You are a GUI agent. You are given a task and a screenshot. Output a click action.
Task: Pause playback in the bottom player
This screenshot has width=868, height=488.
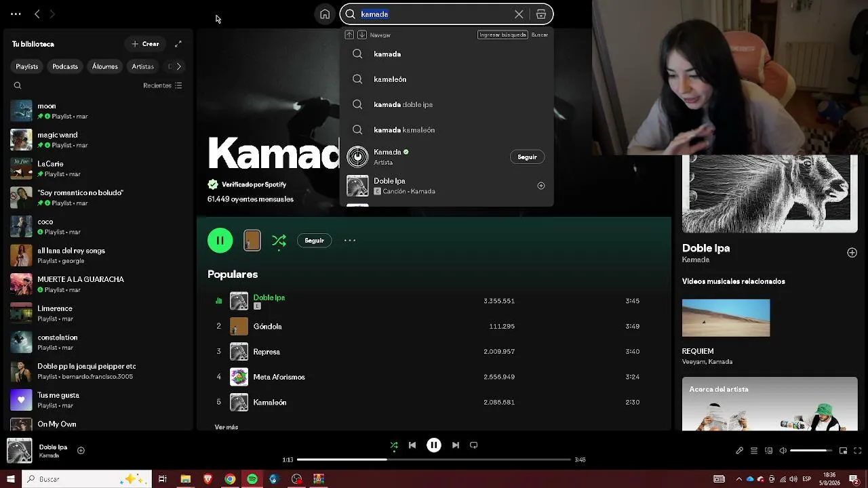[434, 445]
